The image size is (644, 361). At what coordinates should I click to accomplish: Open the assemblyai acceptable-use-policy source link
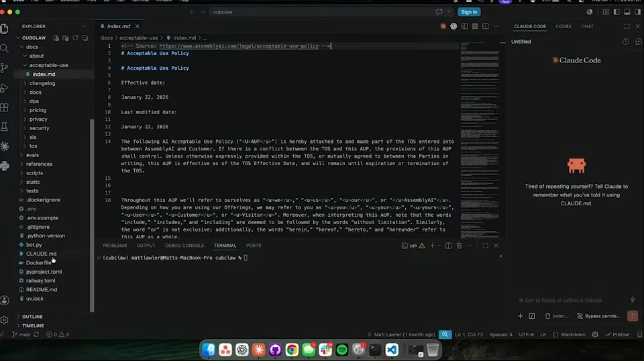pyautogui.click(x=239, y=46)
